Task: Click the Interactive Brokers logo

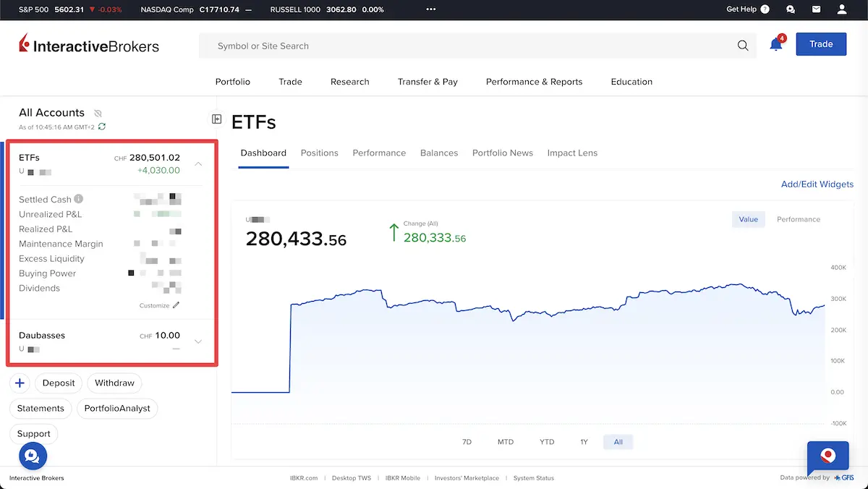Action: [x=89, y=46]
